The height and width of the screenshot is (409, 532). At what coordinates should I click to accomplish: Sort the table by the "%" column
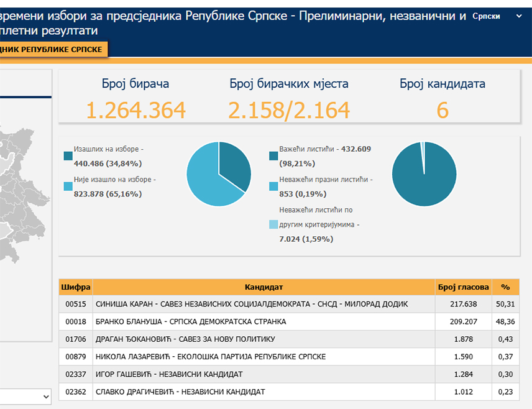click(505, 287)
